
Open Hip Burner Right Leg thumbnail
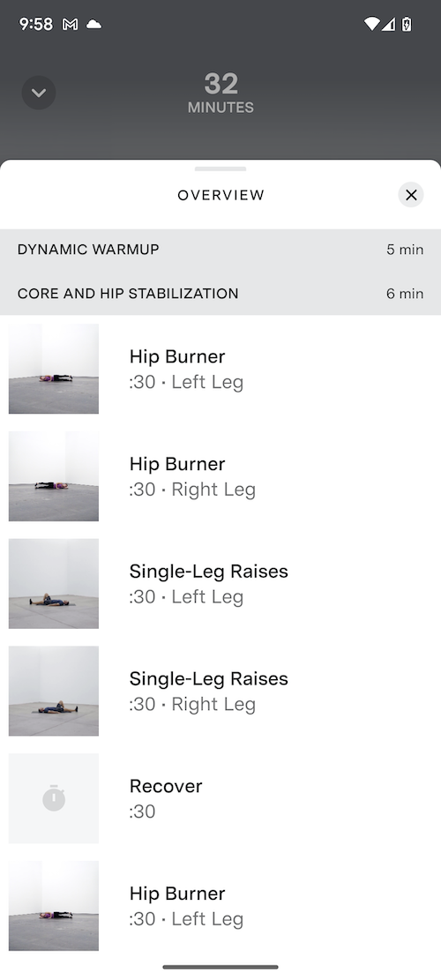pyautogui.click(x=54, y=475)
